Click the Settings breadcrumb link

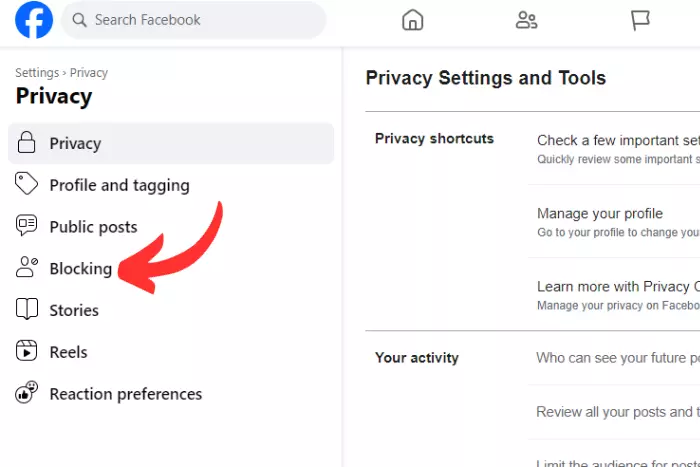(37, 73)
